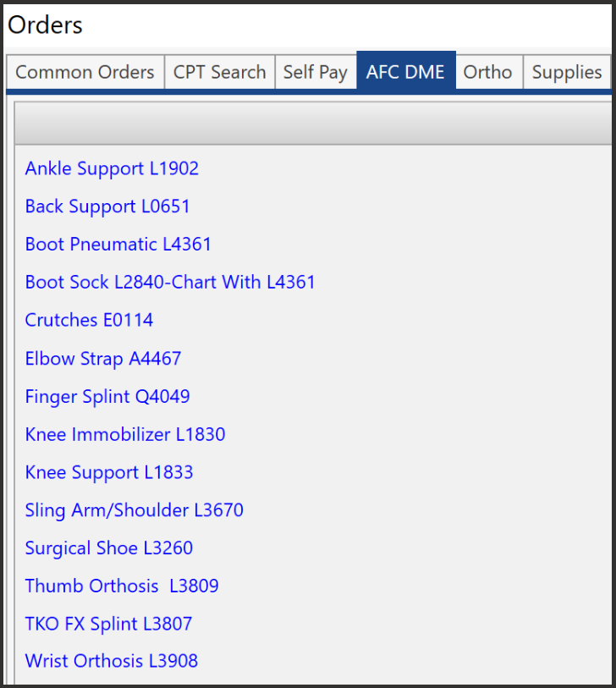Choose Boot Pneumatic L4361

point(118,245)
